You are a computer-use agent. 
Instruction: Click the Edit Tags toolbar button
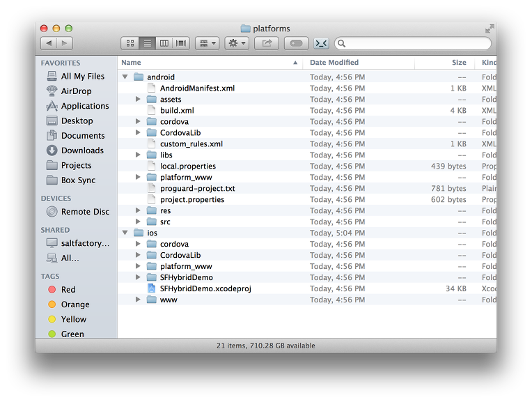click(x=295, y=43)
